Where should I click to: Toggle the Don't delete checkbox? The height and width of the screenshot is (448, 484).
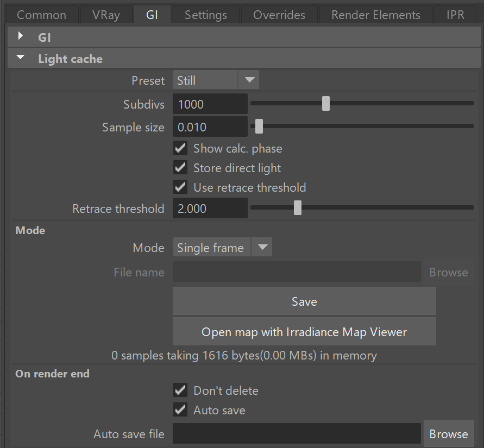pyautogui.click(x=180, y=390)
